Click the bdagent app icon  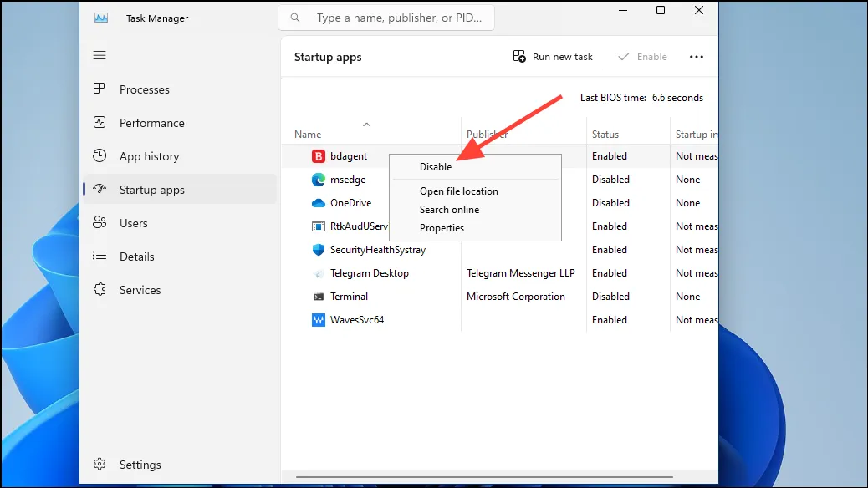click(x=319, y=156)
